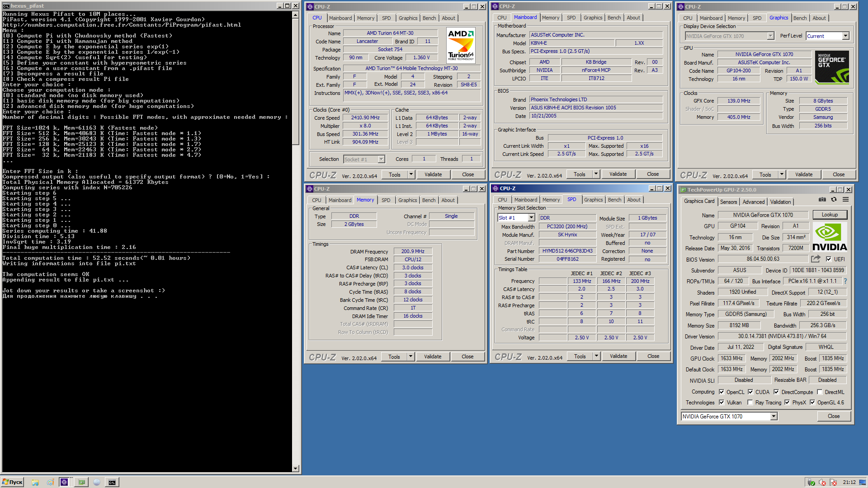Expand the Tools arrow in CPU-Z Memory window
The width and height of the screenshot is (868, 488).
click(x=411, y=357)
